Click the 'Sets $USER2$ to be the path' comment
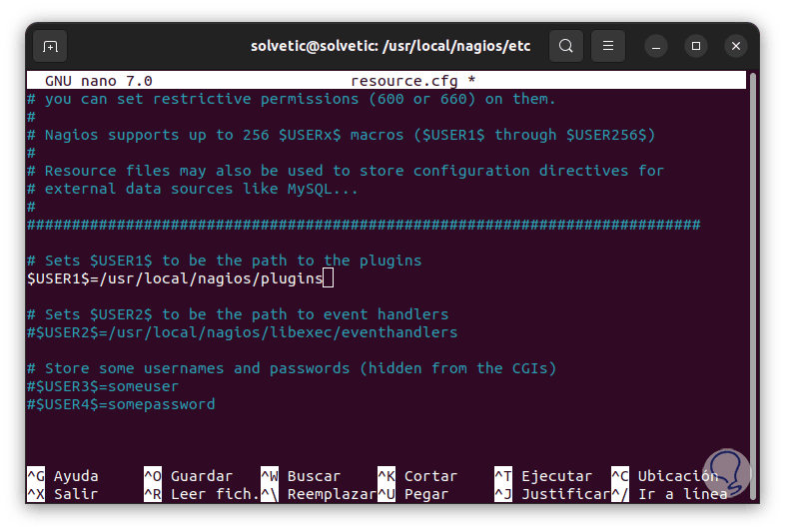The width and height of the screenshot is (785, 532). pos(238,314)
